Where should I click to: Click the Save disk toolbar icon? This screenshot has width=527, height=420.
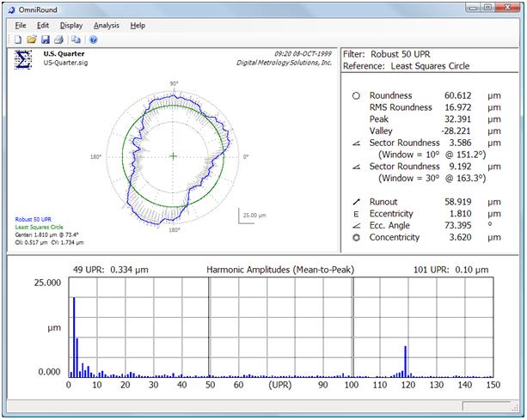(46, 40)
